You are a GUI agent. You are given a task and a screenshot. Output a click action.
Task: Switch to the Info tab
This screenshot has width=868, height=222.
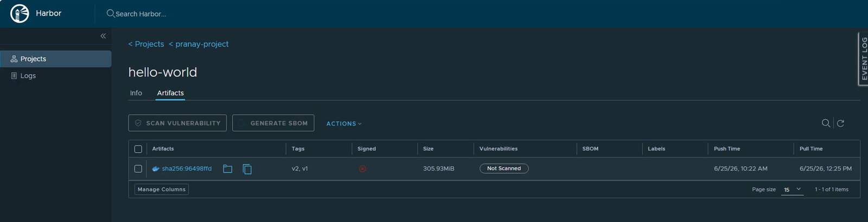[136, 93]
